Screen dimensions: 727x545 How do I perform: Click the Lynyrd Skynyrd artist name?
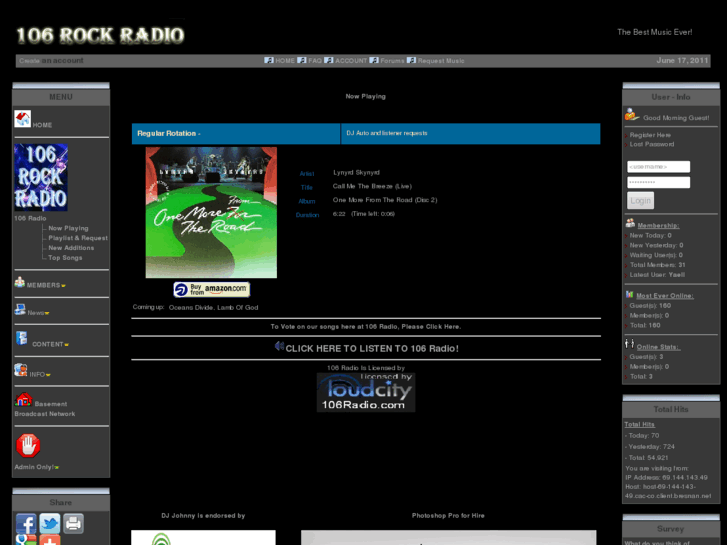[356, 173]
